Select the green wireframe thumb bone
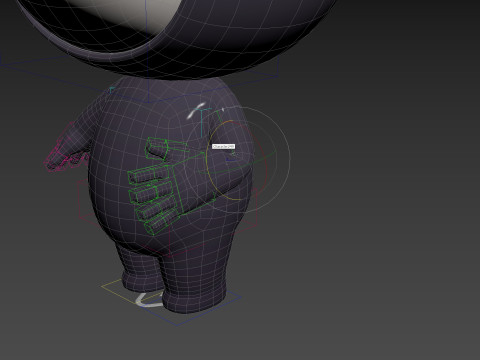This screenshot has height=360, width=480. (166, 149)
